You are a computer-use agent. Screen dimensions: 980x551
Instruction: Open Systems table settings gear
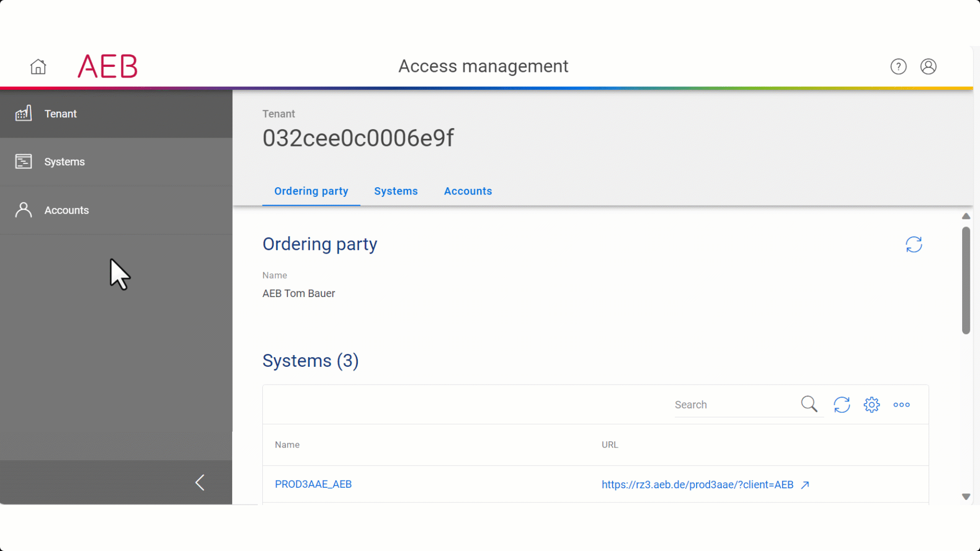[x=872, y=405]
